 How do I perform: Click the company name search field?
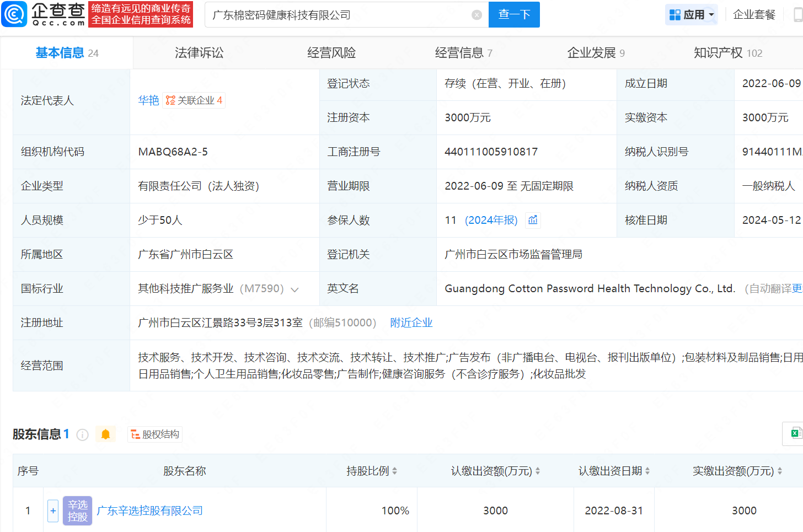coord(336,15)
